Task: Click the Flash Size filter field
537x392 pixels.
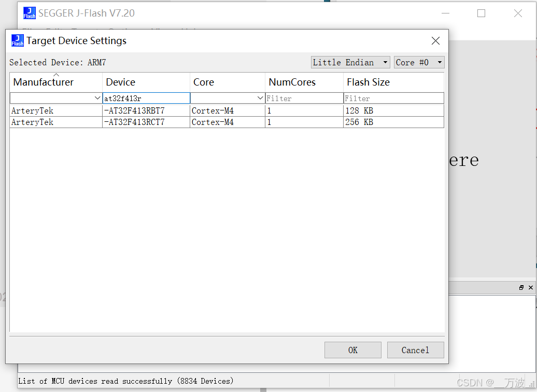Action: [394, 99]
